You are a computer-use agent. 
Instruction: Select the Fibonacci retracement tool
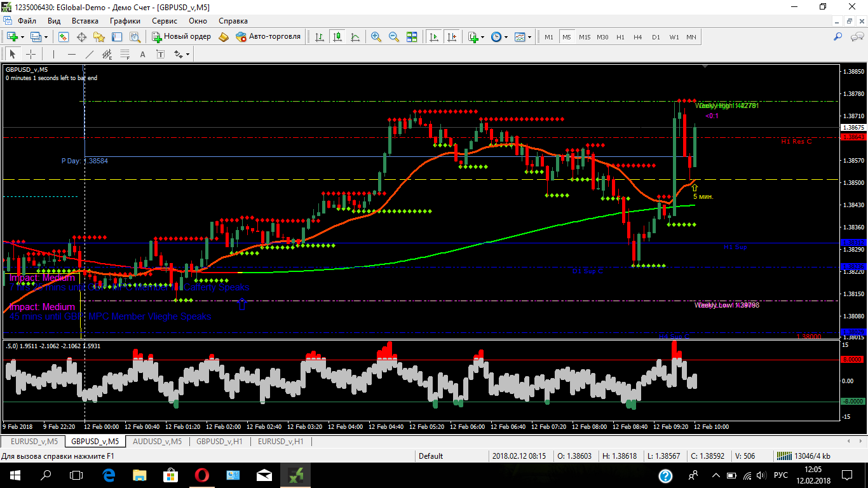(x=125, y=54)
